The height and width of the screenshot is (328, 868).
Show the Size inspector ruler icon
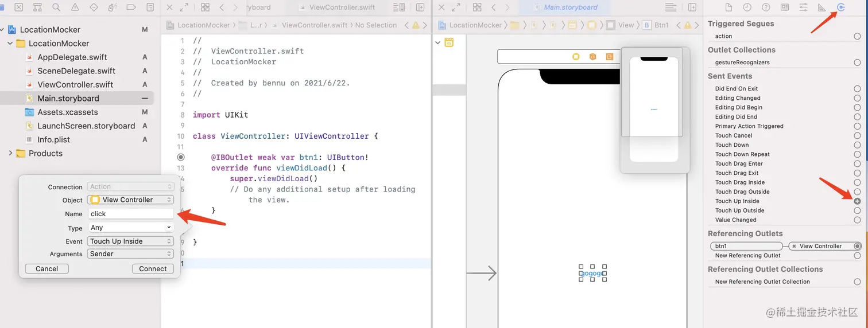point(822,7)
